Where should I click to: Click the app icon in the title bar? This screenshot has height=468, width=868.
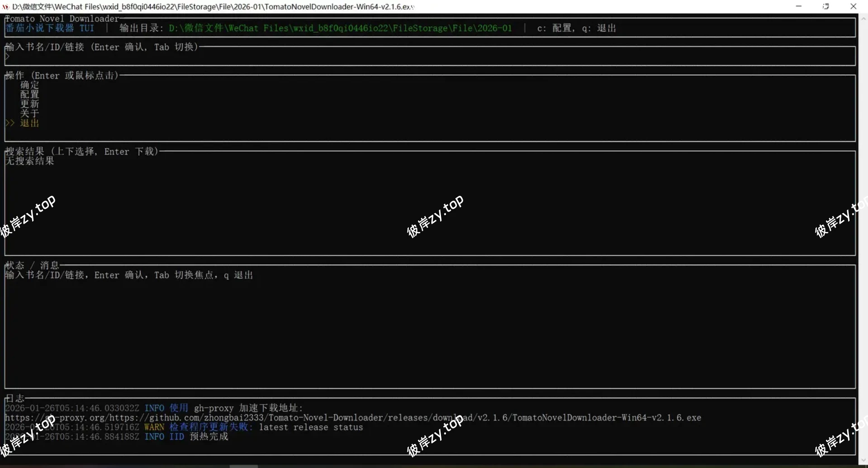pos(5,7)
